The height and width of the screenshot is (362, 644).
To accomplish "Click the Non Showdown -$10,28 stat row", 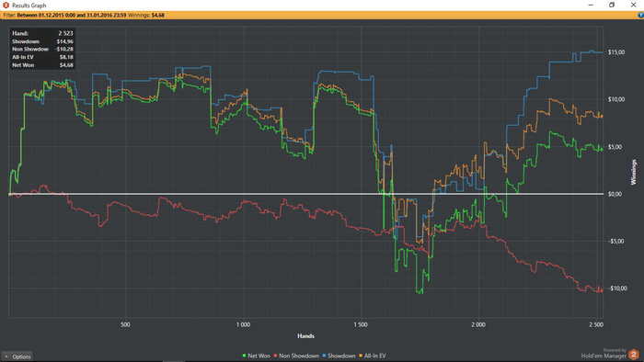I will pos(42,50).
